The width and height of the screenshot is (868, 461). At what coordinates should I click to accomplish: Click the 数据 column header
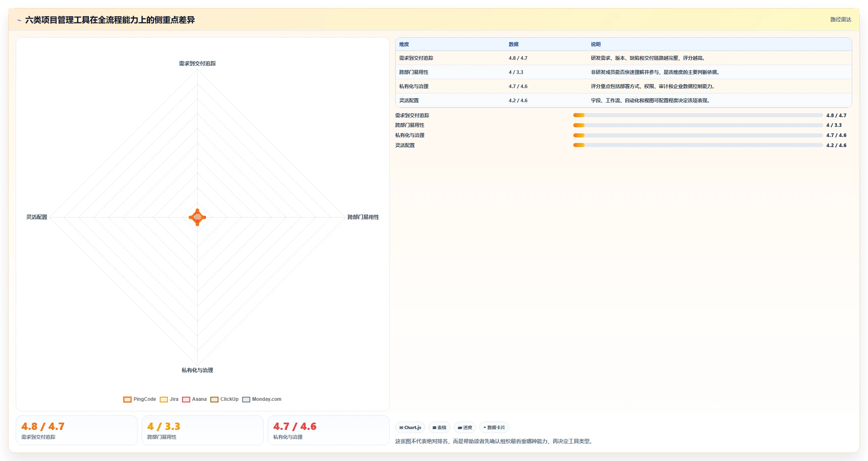pyautogui.click(x=514, y=44)
